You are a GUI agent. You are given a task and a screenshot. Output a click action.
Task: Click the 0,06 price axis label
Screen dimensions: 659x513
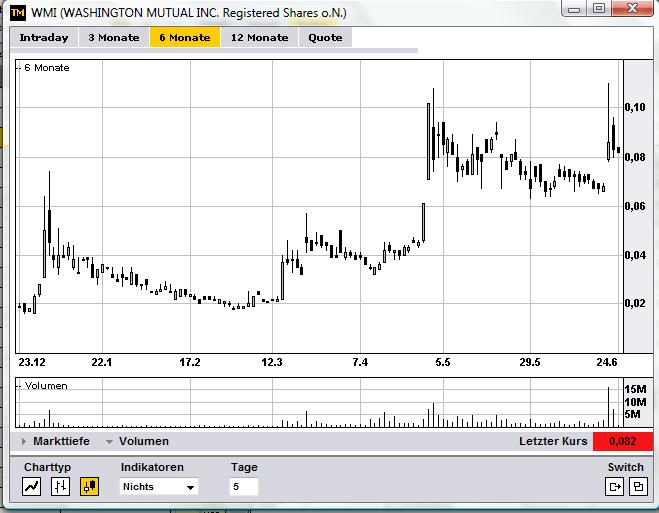(x=635, y=206)
